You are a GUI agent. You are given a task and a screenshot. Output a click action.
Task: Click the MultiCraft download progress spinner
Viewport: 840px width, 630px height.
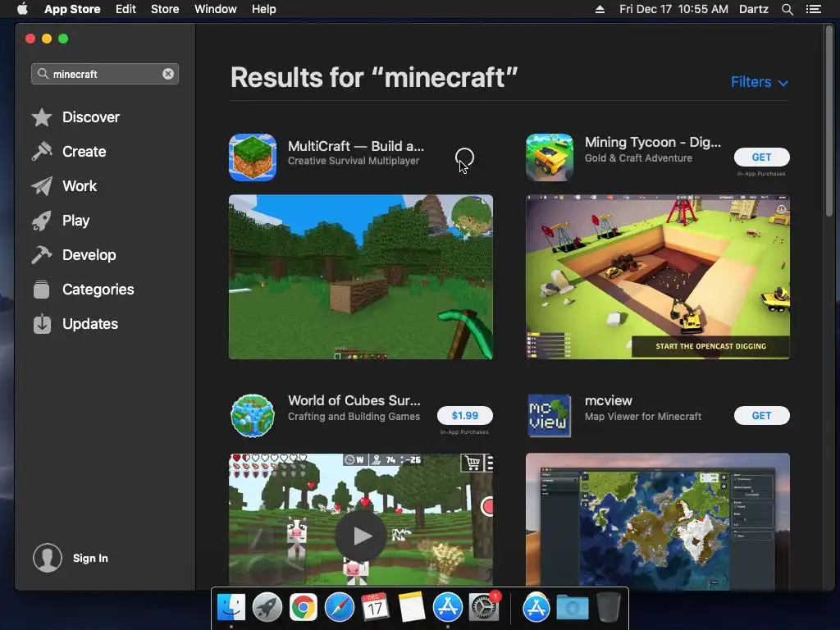(x=464, y=157)
